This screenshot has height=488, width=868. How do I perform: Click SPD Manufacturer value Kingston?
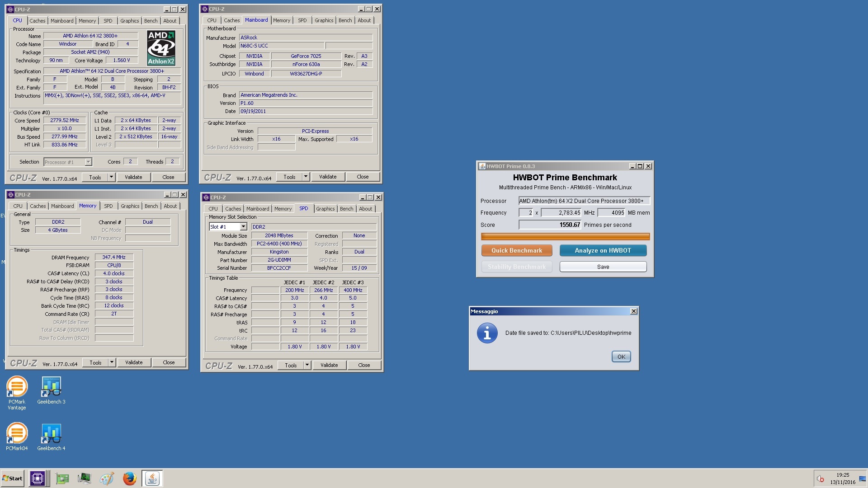(279, 252)
